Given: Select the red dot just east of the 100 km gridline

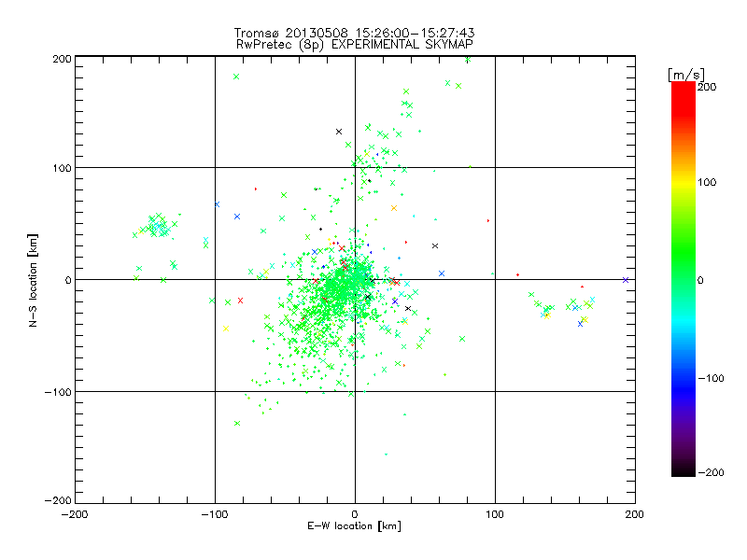Looking at the screenshot, I should [517, 275].
